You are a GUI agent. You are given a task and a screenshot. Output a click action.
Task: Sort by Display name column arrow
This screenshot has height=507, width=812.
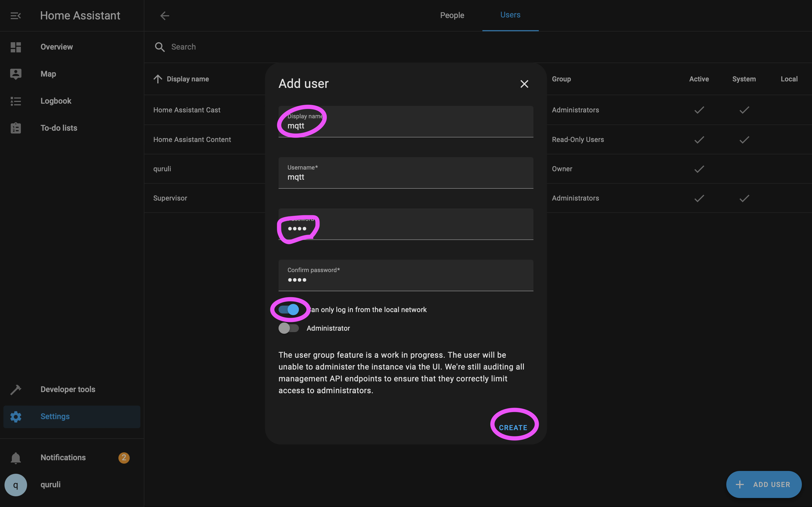pyautogui.click(x=158, y=79)
